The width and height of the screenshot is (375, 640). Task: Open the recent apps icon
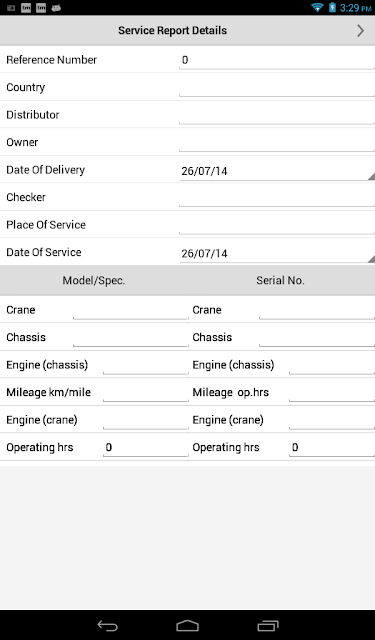[x=268, y=625]
